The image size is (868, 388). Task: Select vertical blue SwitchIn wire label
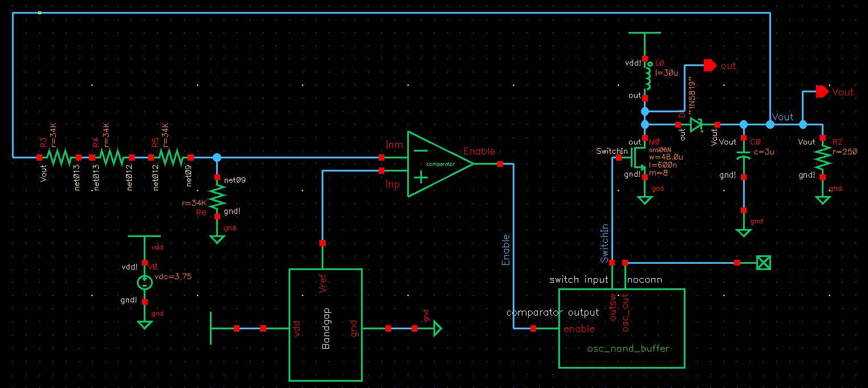coord(605,244)
